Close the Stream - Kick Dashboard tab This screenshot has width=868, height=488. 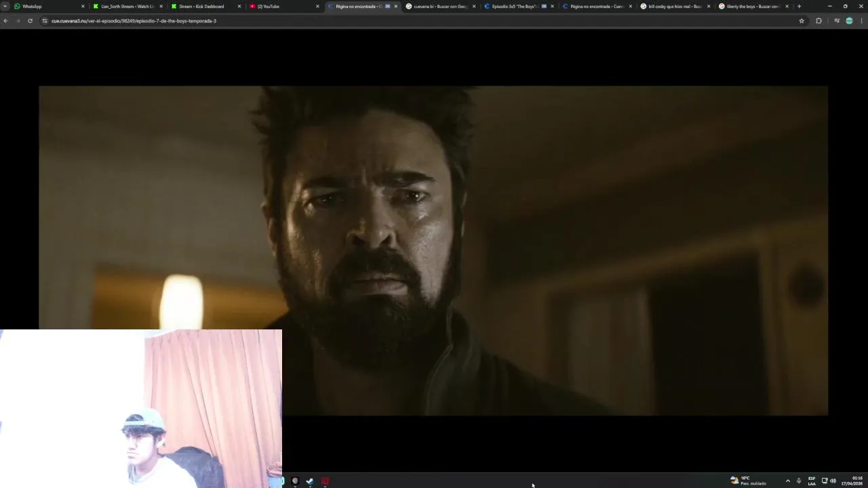coord(239,6)
